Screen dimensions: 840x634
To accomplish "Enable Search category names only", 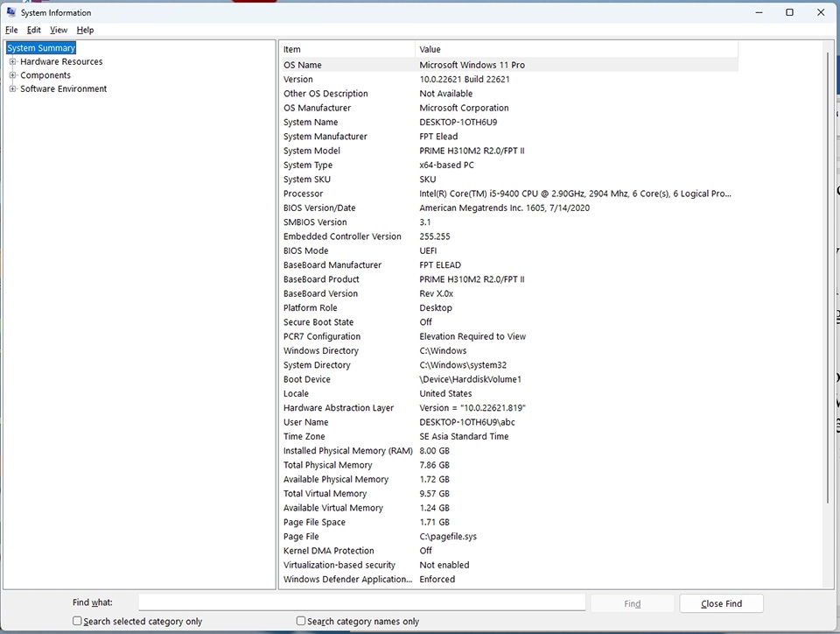I will [301, 620].
